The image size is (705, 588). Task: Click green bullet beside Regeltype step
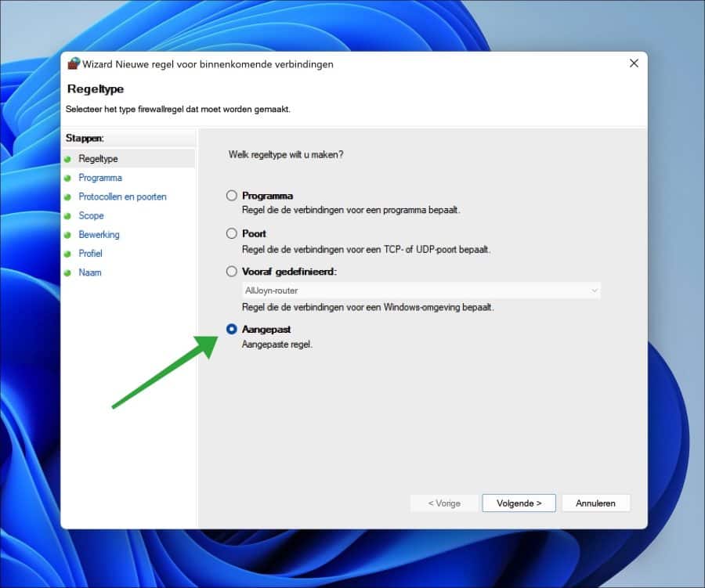(67, 159)
